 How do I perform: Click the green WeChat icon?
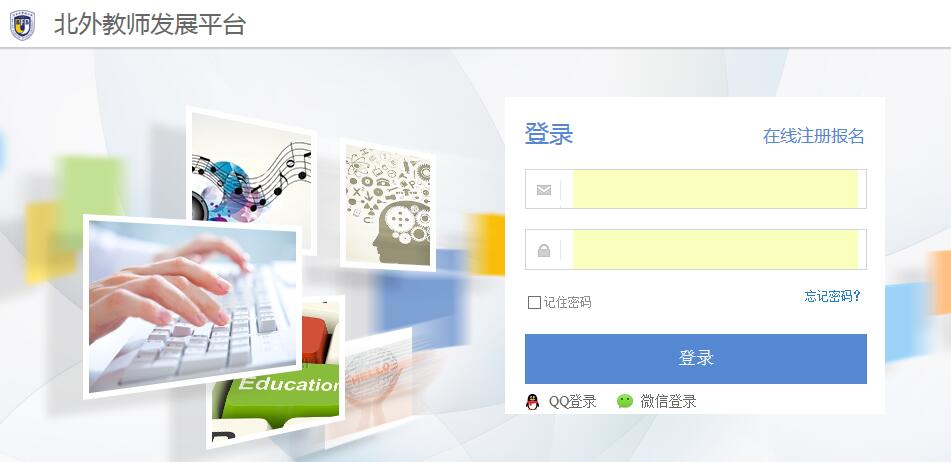[x=625, y=401]
